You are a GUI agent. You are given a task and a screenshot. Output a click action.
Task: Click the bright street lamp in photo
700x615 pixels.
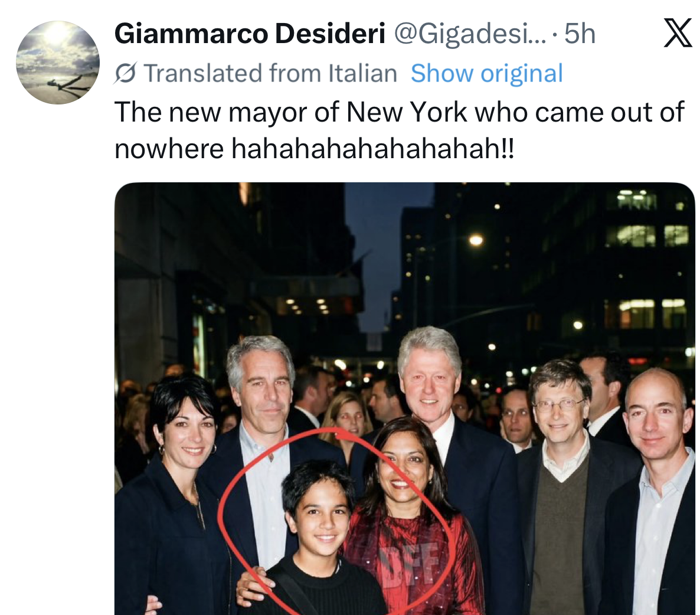(x=476, y=240)
